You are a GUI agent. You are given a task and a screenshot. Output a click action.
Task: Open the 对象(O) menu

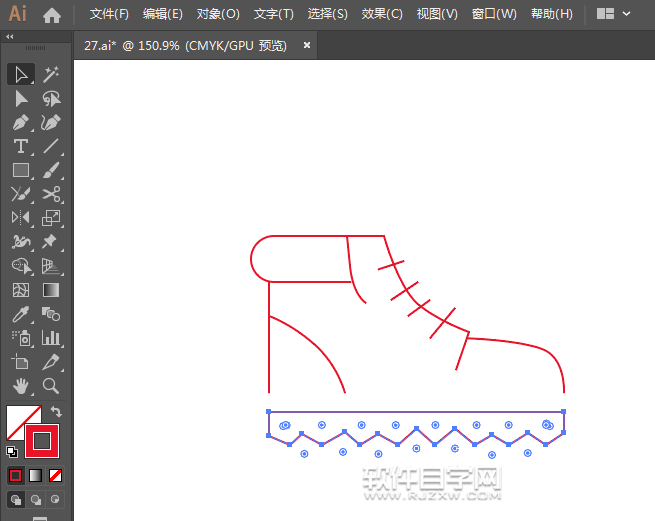pos(218,14)
